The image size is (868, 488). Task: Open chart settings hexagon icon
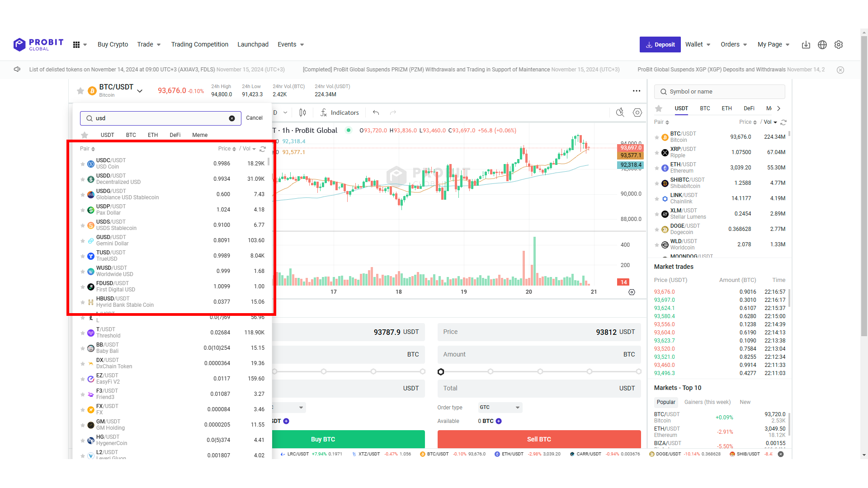tap(637, 113)
